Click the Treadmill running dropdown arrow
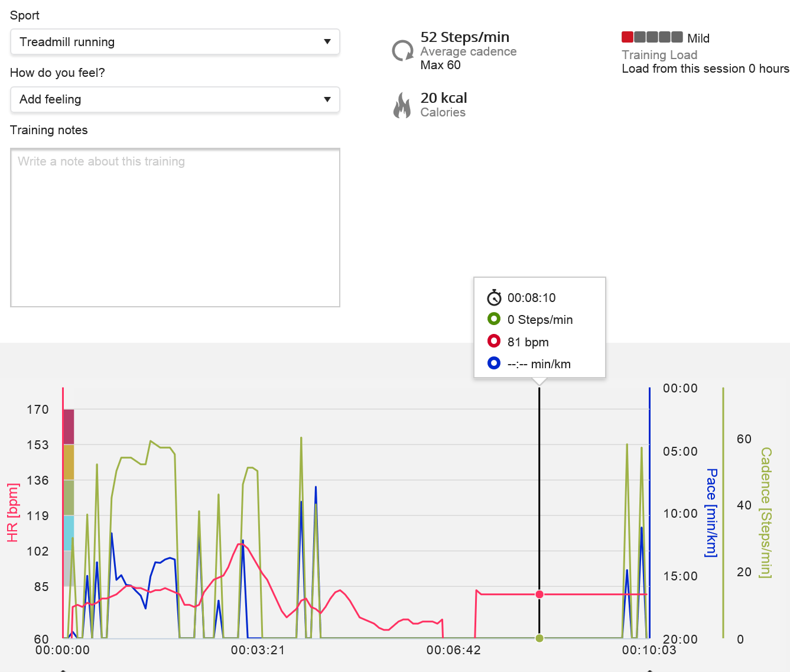This screenshot has height=672, width=790. [327, 42]
